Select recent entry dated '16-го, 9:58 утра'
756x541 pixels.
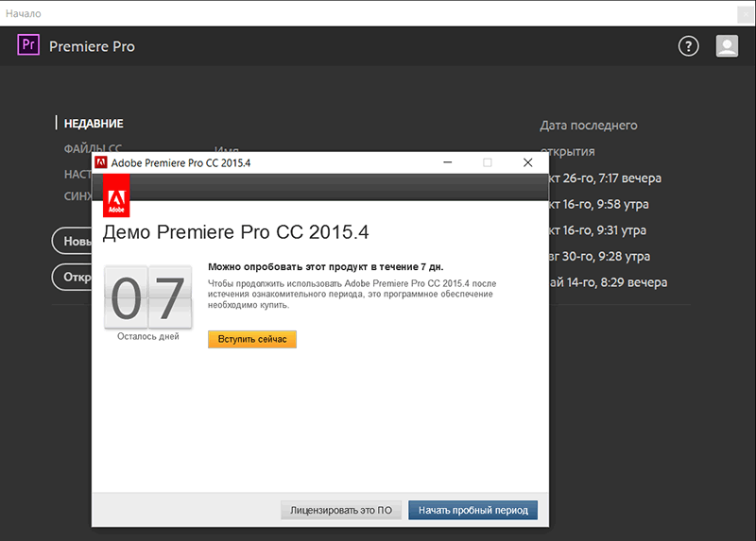tap(599, 204)
